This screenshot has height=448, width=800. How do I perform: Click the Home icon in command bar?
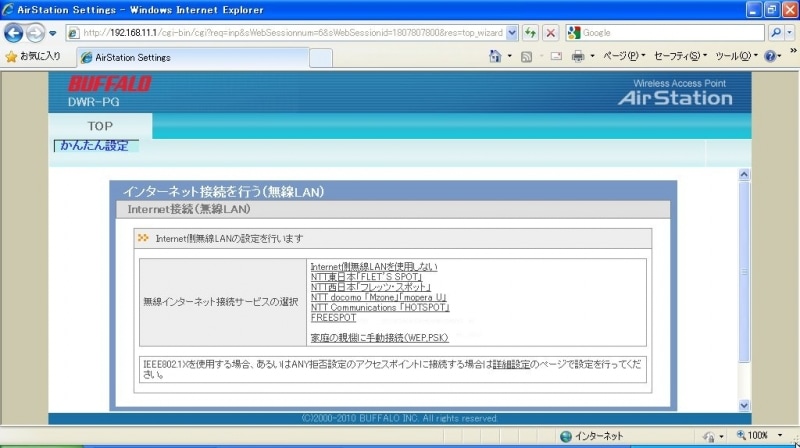pyautogui.click(x=495, y=56)
